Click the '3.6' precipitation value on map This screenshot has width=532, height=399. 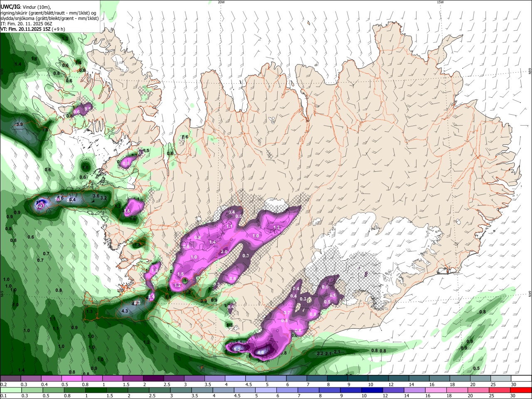(96, 196)
